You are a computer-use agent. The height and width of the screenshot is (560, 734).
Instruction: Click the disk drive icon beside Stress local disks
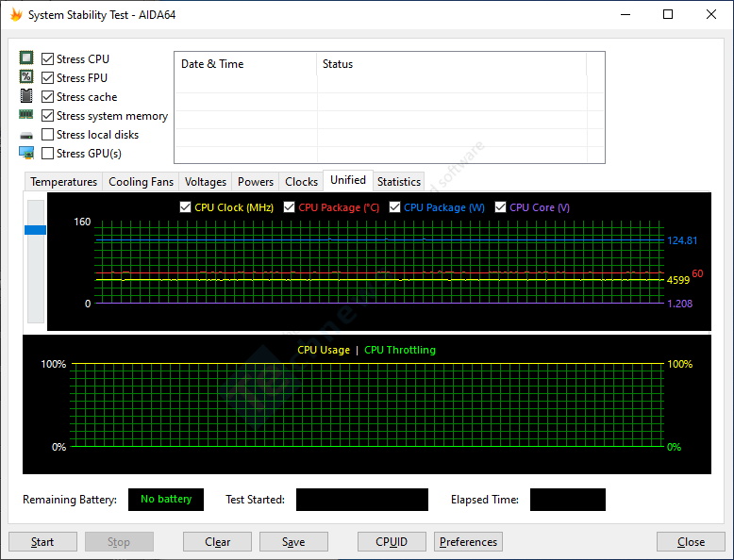(26, 136)
